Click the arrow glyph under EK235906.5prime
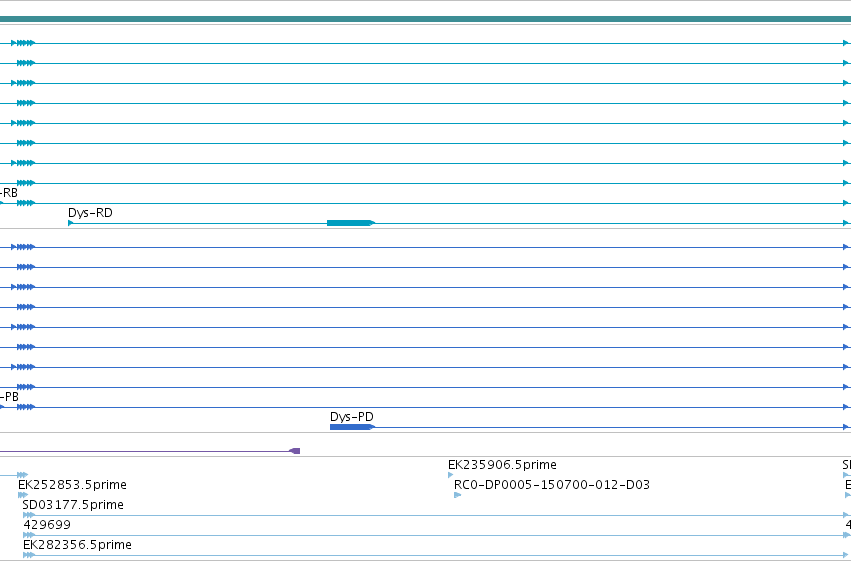The width and height of the screenshot is (851, 561). pos(450,475)
